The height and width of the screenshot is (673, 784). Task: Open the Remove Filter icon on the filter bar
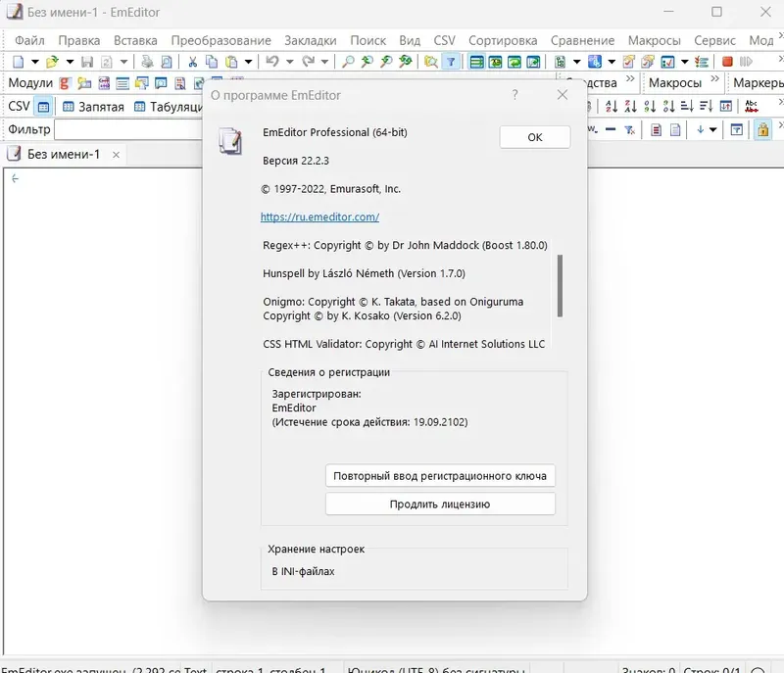629,129
